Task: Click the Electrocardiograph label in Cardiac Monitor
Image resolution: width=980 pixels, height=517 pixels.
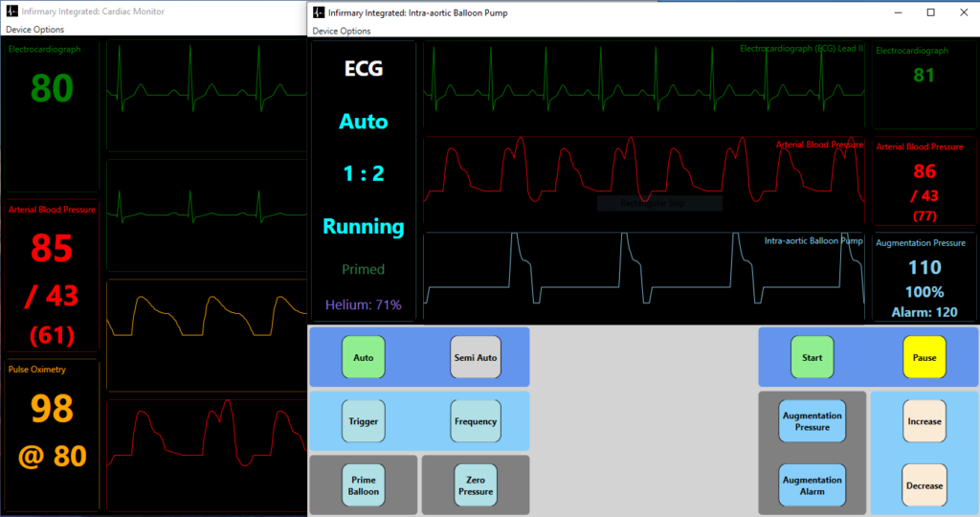Action: pyautogui.click(x=44, y=50)
